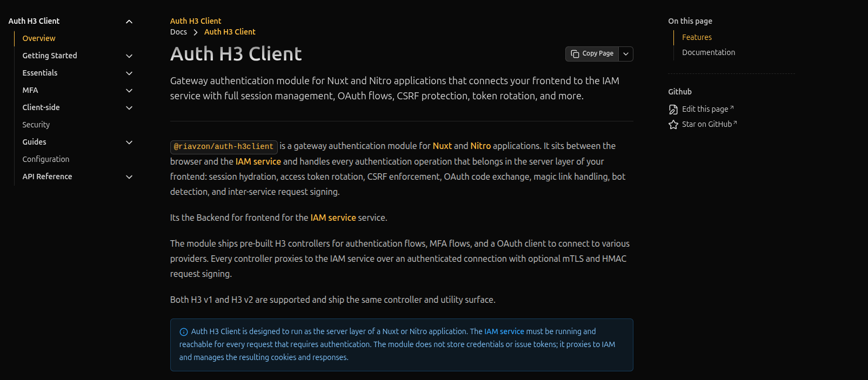Click the On this page heading
Screen dimensions: 868x380
click(x=690, y=21)
